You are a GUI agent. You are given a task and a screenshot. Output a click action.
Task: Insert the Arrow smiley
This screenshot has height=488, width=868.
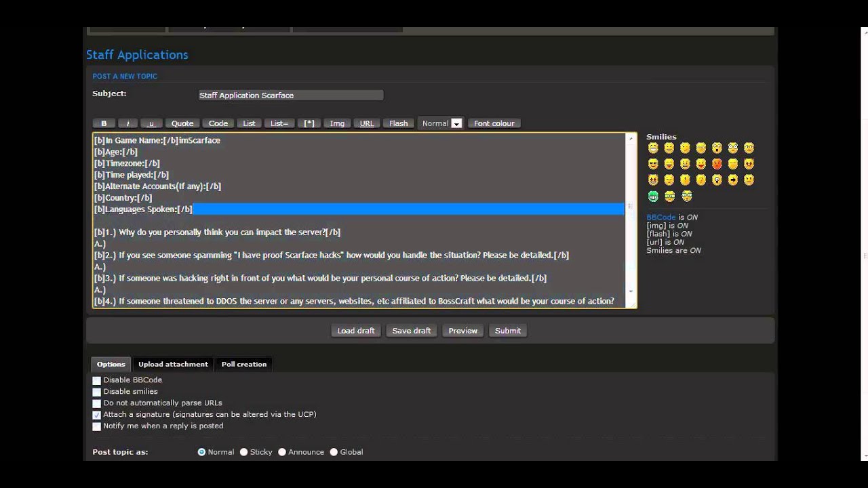pyautogui.click(x=733, y=180)
